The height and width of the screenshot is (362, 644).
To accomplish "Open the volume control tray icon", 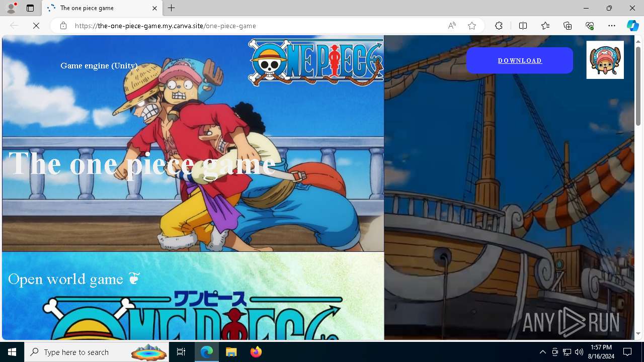I will pyautogui.click(x=579, y=352).
